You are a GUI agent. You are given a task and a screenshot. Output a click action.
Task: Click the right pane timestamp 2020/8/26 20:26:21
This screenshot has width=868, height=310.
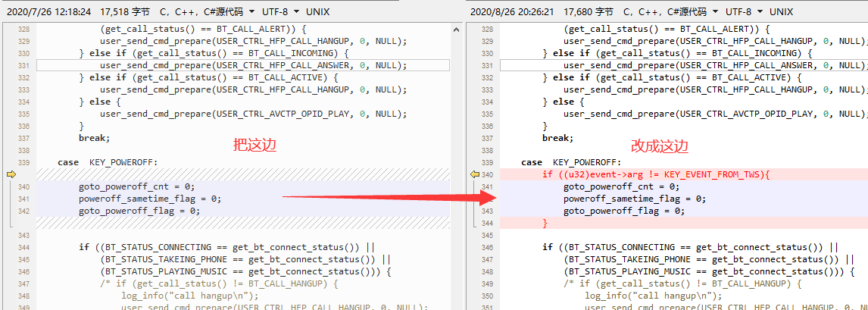tap(511, 11)
